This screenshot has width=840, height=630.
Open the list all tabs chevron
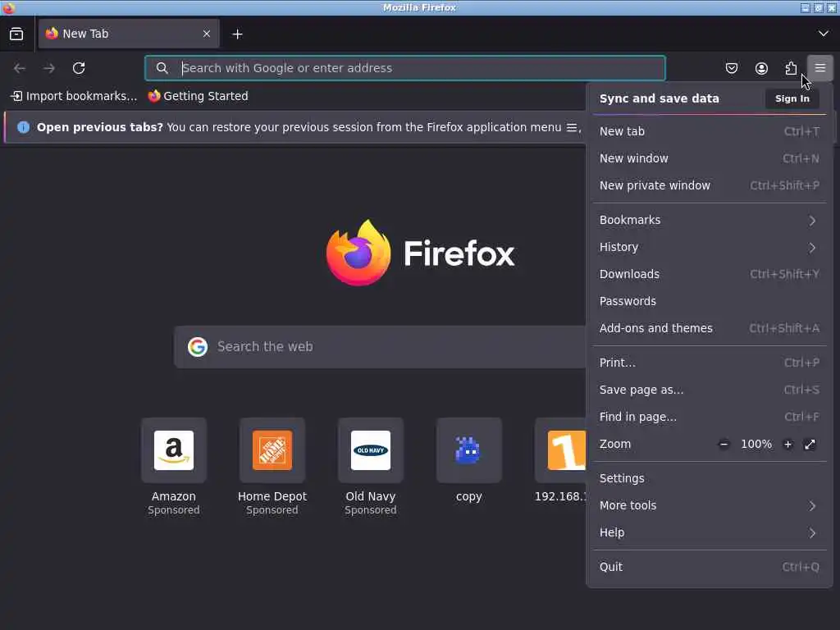point(824,34)
